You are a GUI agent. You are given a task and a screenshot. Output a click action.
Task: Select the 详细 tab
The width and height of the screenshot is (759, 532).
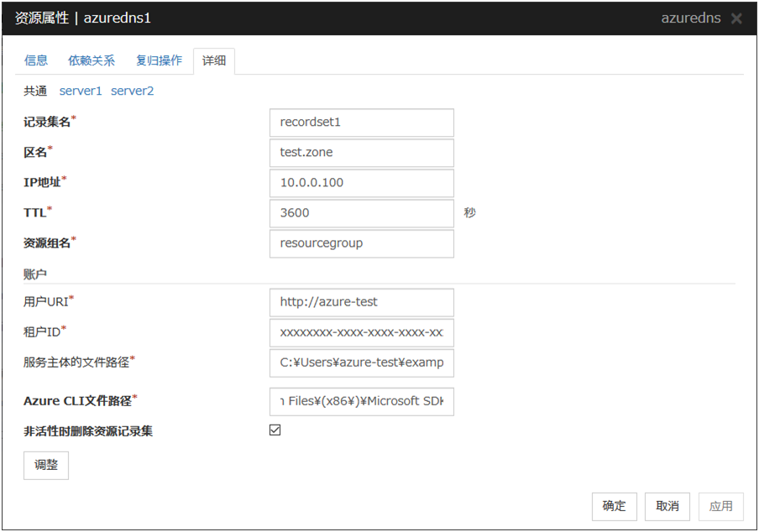[x=214, y=60]
